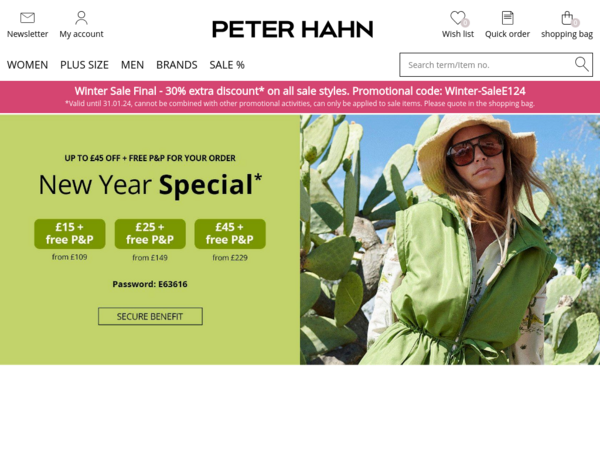Click the SECURE BENEFIT button
The width and height of the screenshot is (600, 450).
150,316
